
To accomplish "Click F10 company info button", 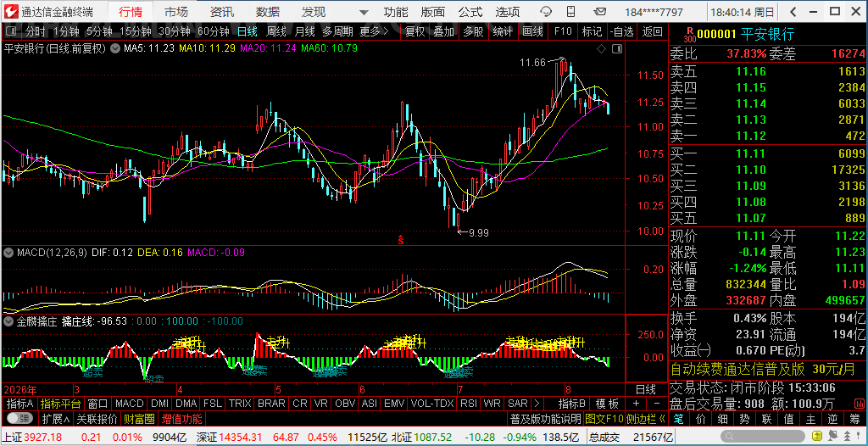I will point(563,31).
